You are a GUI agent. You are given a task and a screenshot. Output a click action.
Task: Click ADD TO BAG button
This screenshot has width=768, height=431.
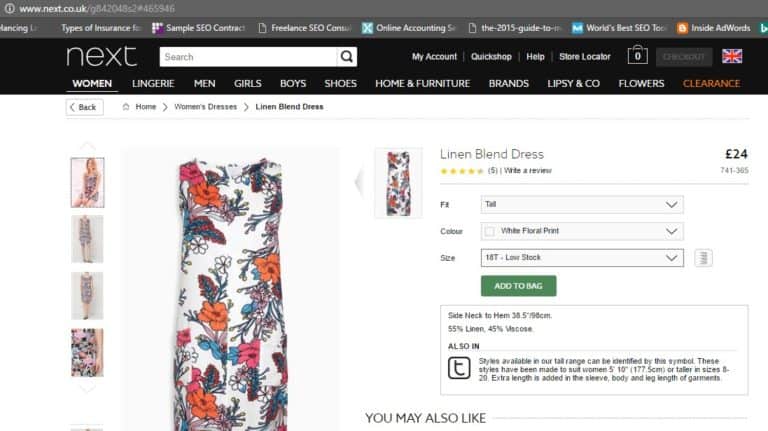tap(518, 286)
